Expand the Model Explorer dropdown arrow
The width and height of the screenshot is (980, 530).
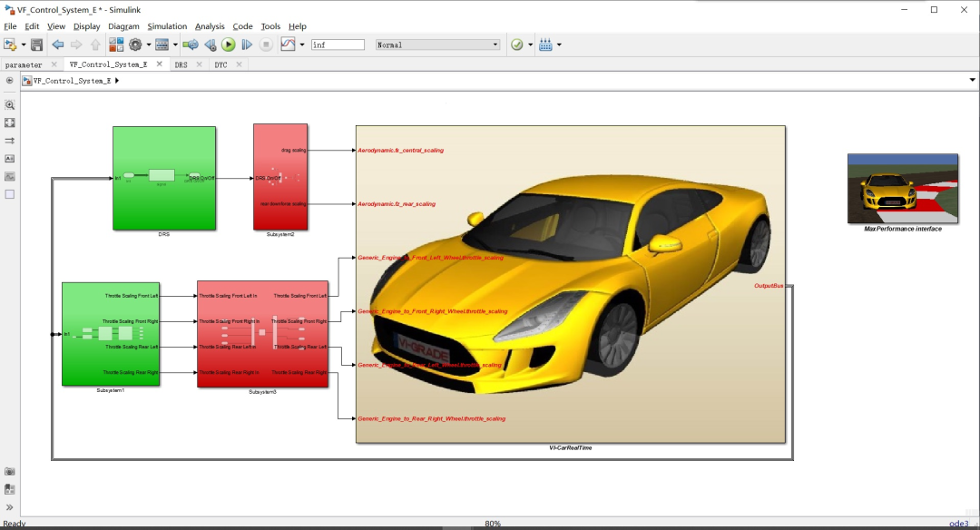175,45
